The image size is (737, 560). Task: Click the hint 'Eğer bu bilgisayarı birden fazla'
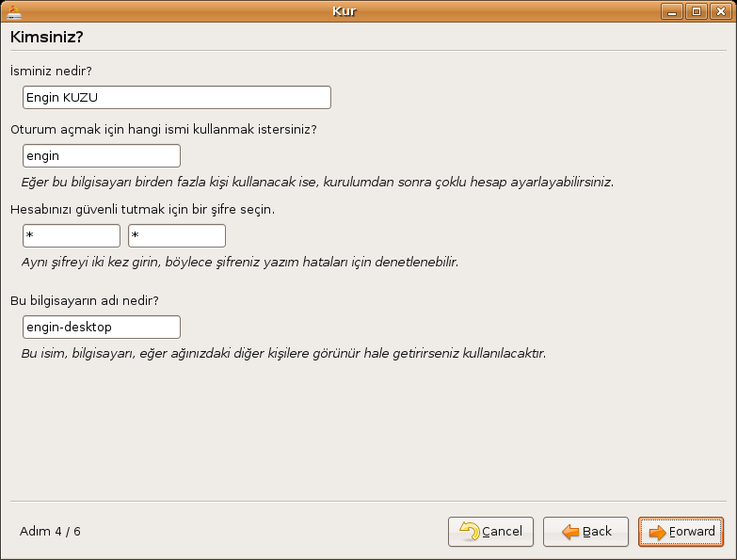[317, 182]
